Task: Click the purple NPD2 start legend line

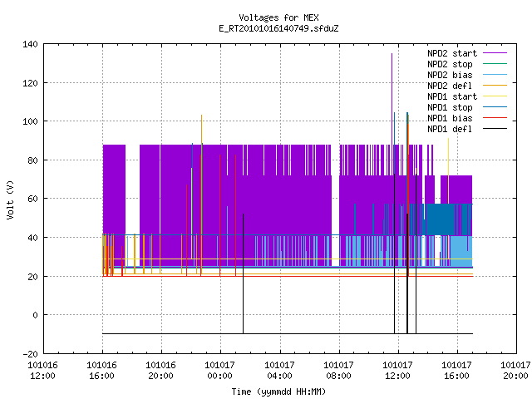Action: coord(495,53)
